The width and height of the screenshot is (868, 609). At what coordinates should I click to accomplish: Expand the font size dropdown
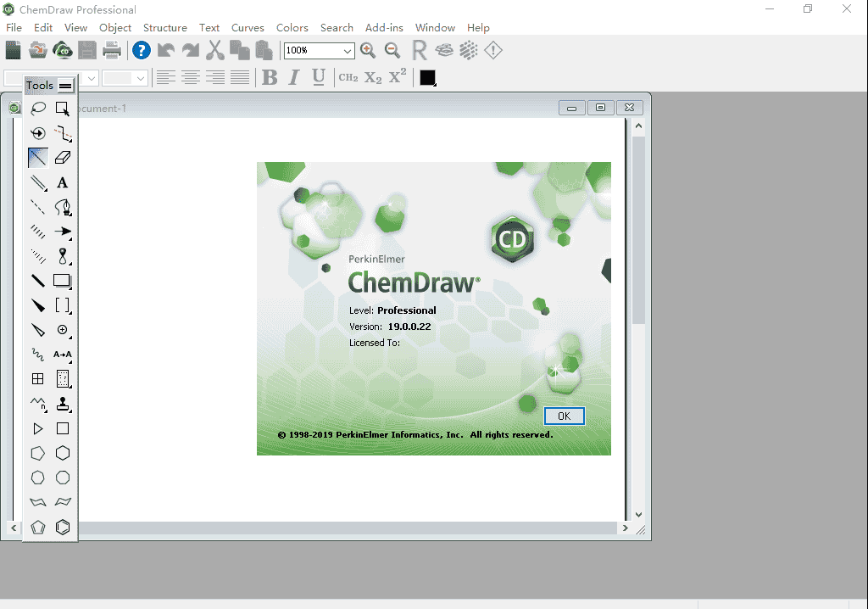[x=141, y=78]
